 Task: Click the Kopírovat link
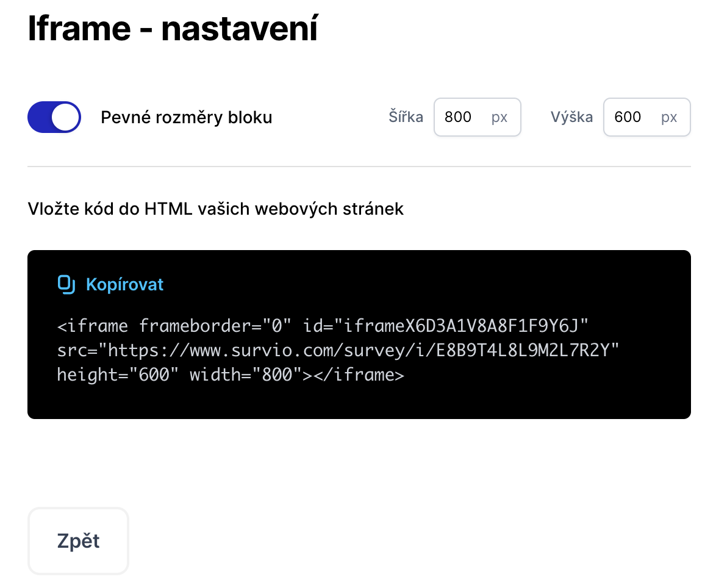[x=124, y=284]
